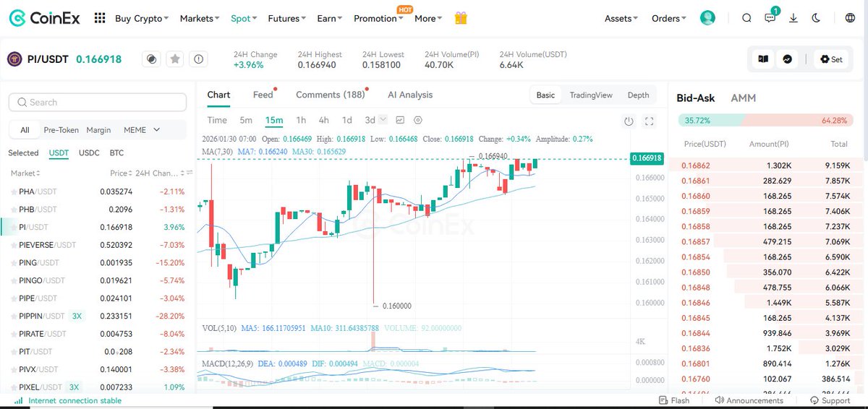Expand the chart to fullscreen
Screen dimensions: 868x409
(649, 121)
